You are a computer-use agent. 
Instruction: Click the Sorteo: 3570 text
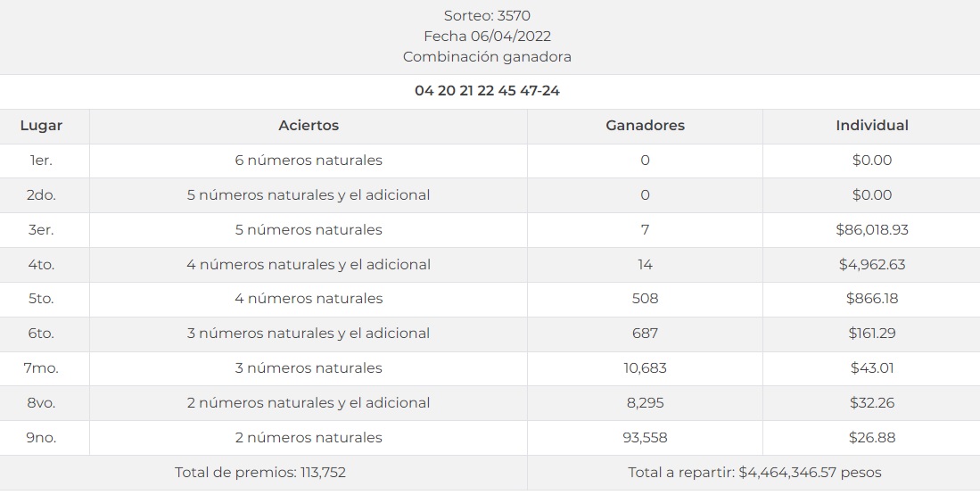(x=487, y=16)
